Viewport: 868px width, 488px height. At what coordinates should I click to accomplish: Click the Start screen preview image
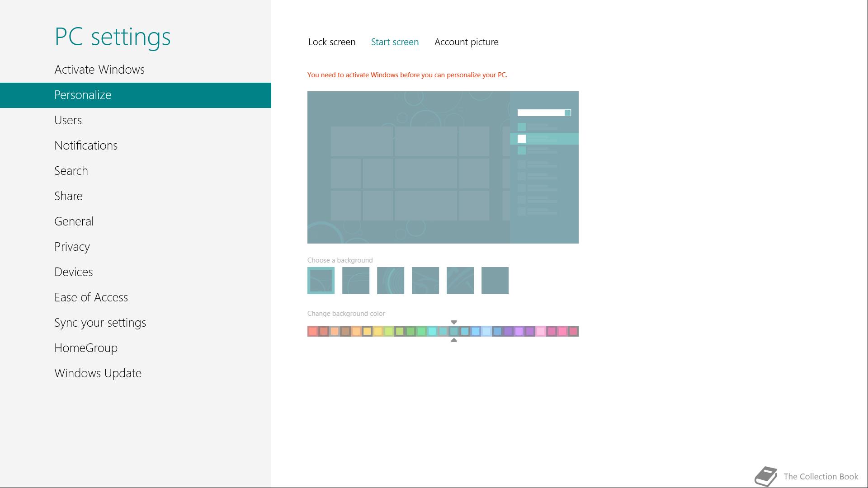click(443, 167)
